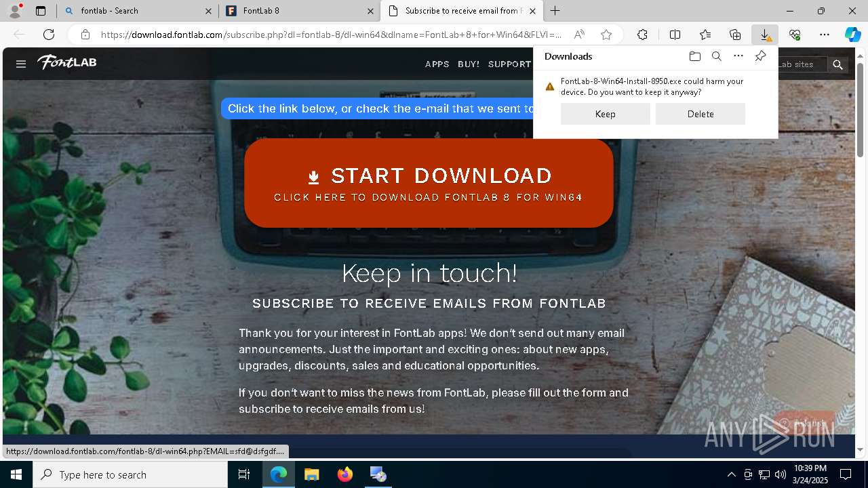The width and height of the screenshot is (868, 488).
Task: Keep the FontLab installer download
Action: click(605, 114)
